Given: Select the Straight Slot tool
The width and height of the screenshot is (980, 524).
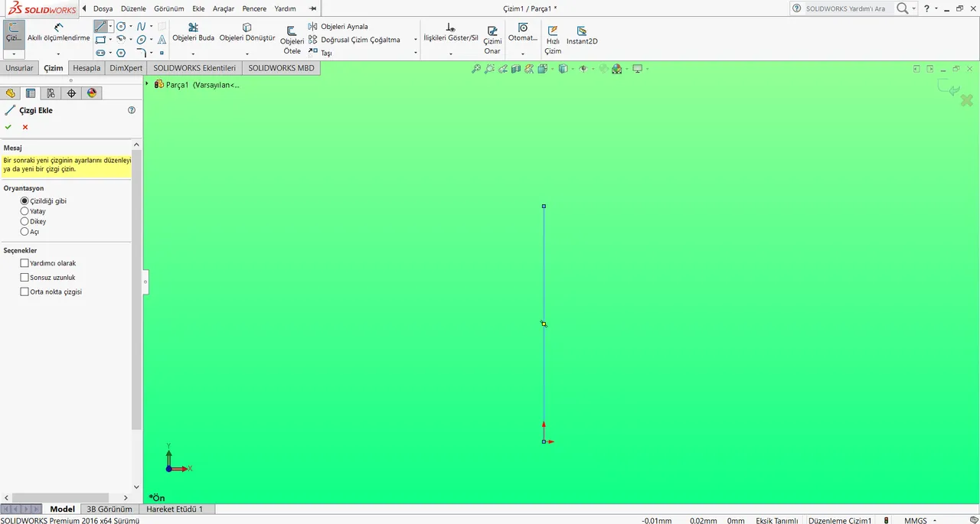Looking at the screenshot, I should (x=100, y=53).
